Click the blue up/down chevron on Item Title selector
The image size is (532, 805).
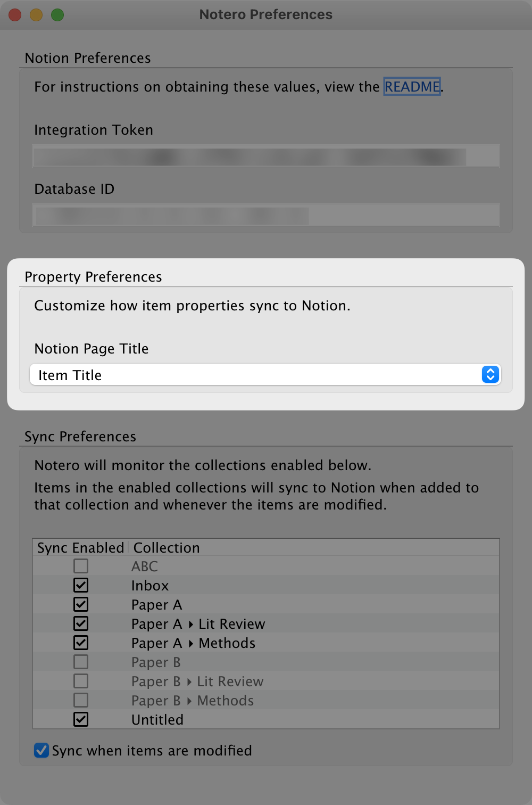tap(489, 375)
